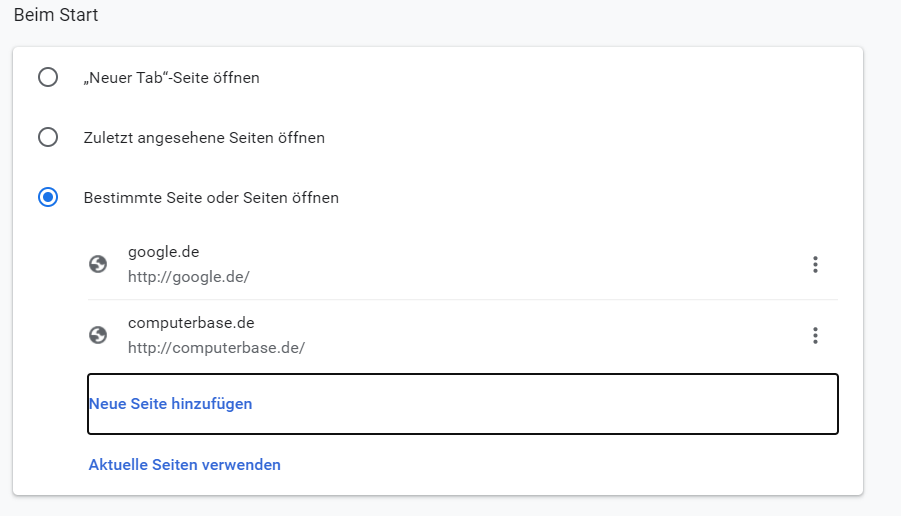Click the google.de entry title
Viewport: 901px width, 516px height.
click(x=157, y=252)
